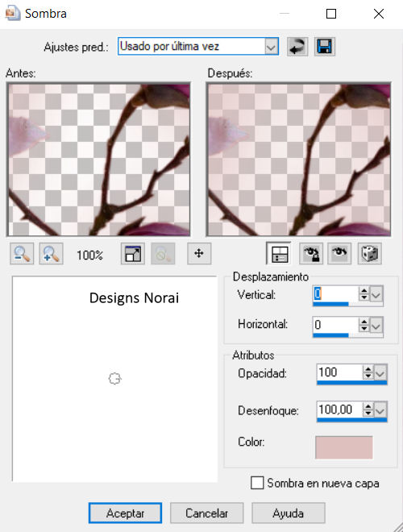Open the Ayuda help button
This screenshot has height=532, width=403.
point(289,513)
